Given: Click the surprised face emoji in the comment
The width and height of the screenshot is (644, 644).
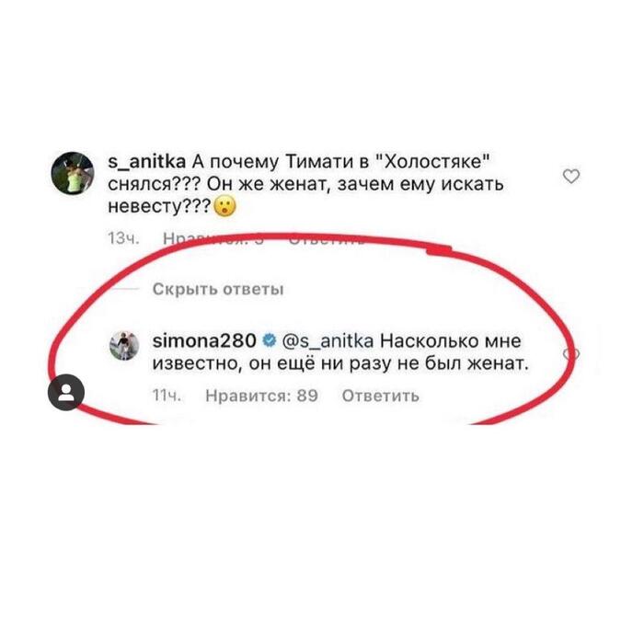Looking at the screenshot, I should [226, 206].
